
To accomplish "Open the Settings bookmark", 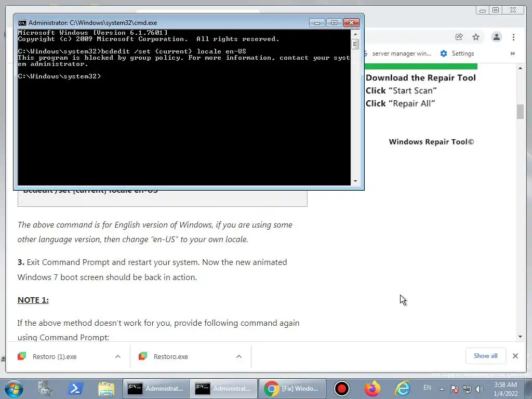I will coord(457,54).
